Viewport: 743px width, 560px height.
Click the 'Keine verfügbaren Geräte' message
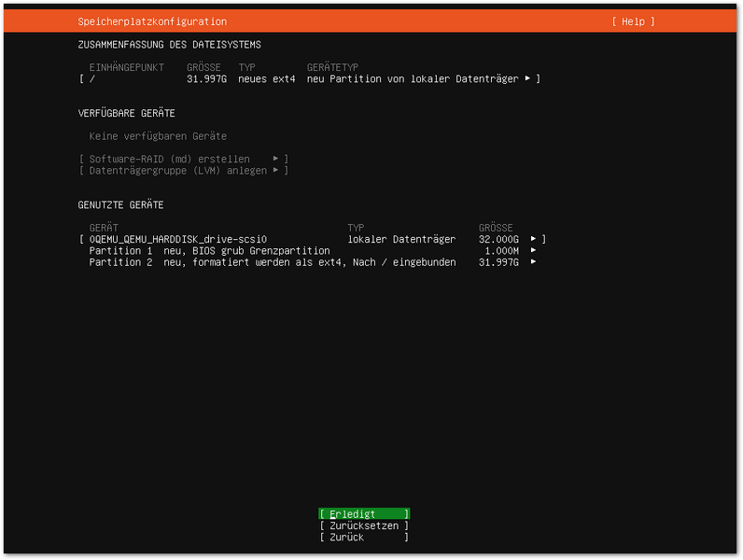coord(158,136)
